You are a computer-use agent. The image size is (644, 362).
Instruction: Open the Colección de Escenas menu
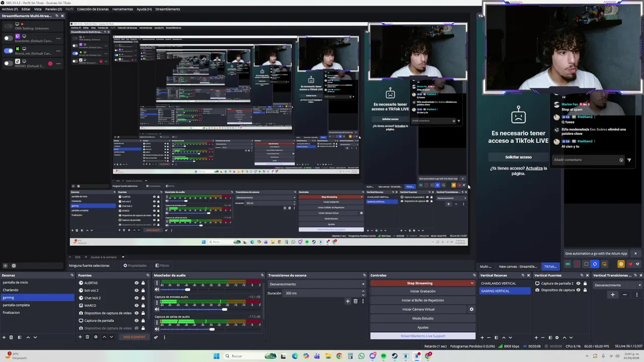click(x=93, y=9)
